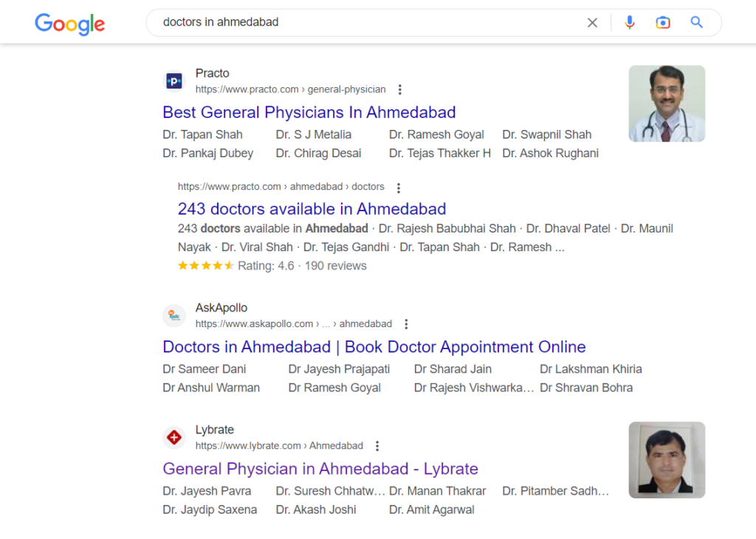Start voice search with microphone icon
The height and width of the screenshot is (539, 756).
tap(629, 23)
